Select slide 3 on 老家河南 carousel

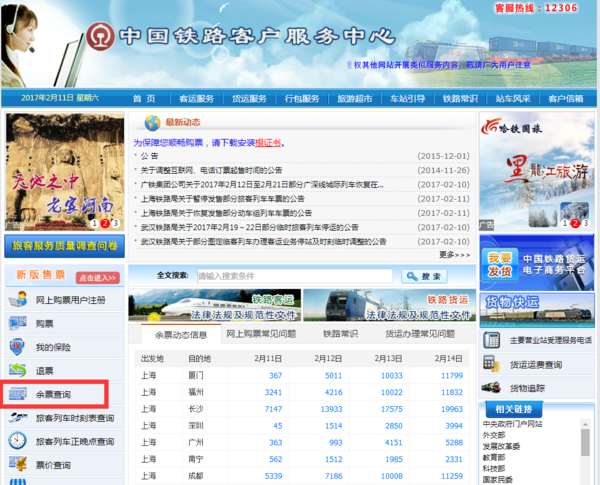[x=115, y=223]
